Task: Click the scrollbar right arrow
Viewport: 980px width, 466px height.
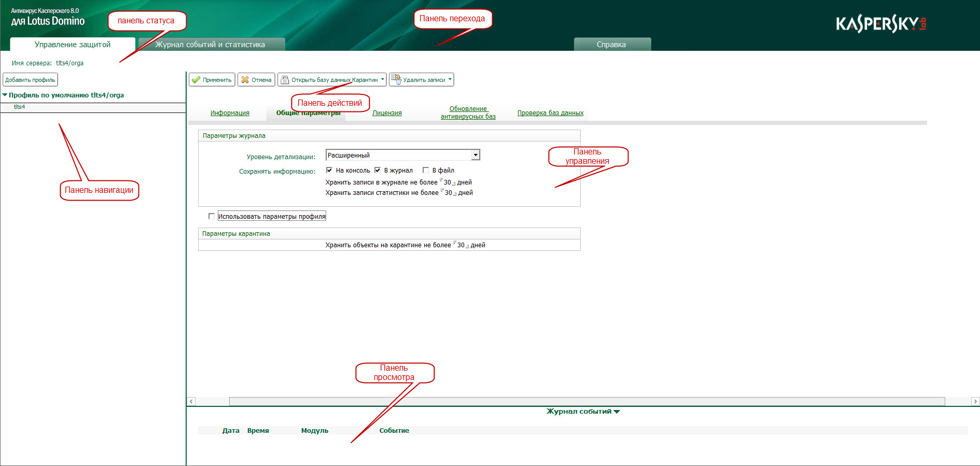Action: pyautogui.click(x=975, y=401)
